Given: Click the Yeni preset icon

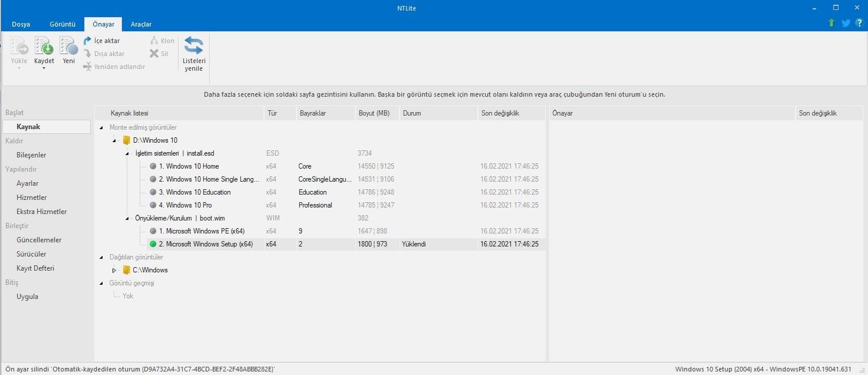Looking at the screenshot, I should (69, 46).
